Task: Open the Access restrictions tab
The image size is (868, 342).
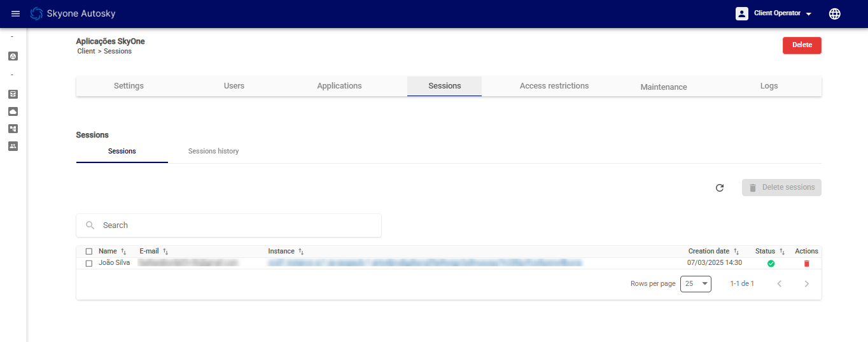Action: coord(554,86)
